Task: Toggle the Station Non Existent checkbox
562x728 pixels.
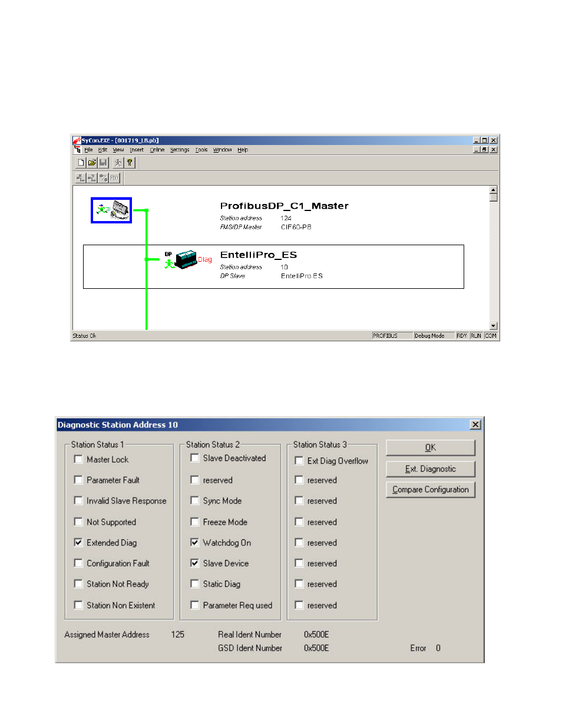Action: click(78, 605)
